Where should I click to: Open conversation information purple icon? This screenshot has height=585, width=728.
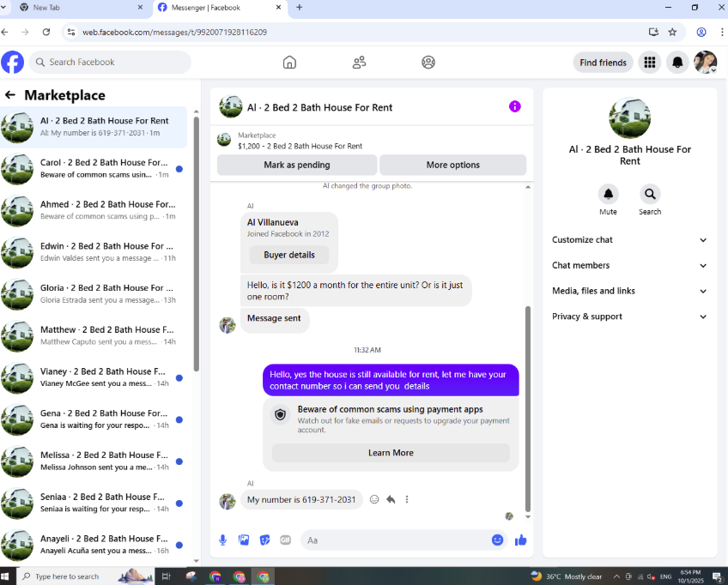[514, 106]
